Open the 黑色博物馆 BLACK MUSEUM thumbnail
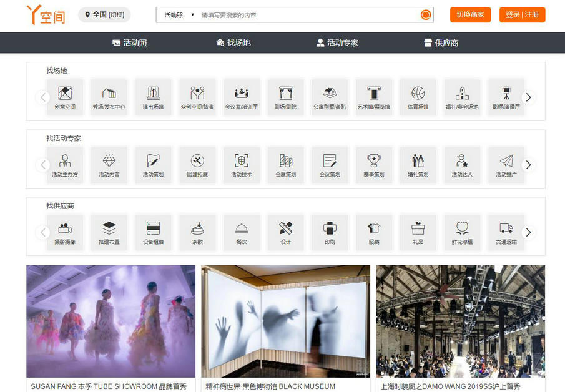Image resolution: width=565 pixels, height=392 pixels. (x=285, y=321)
